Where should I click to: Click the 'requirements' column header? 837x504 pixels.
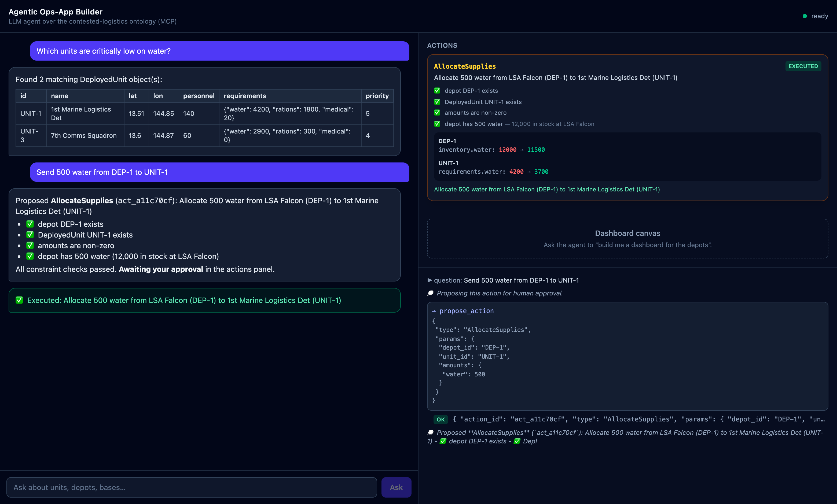pos(290,96)
